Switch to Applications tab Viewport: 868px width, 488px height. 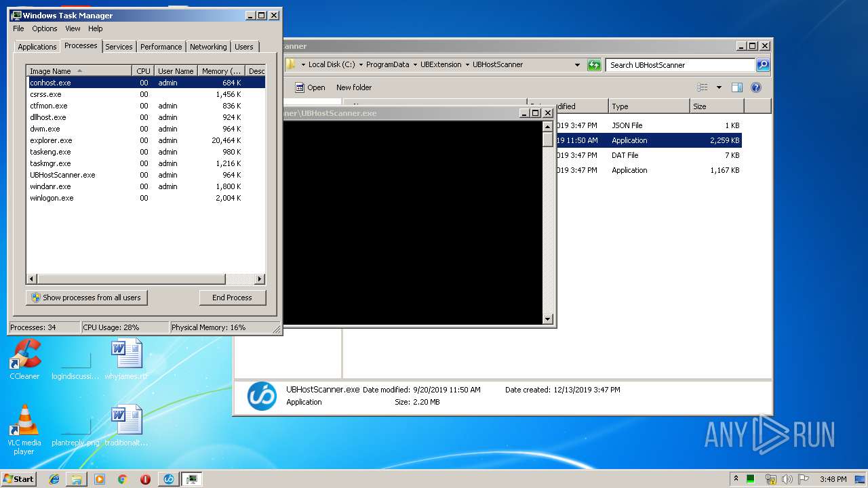[x=37, y=47]
